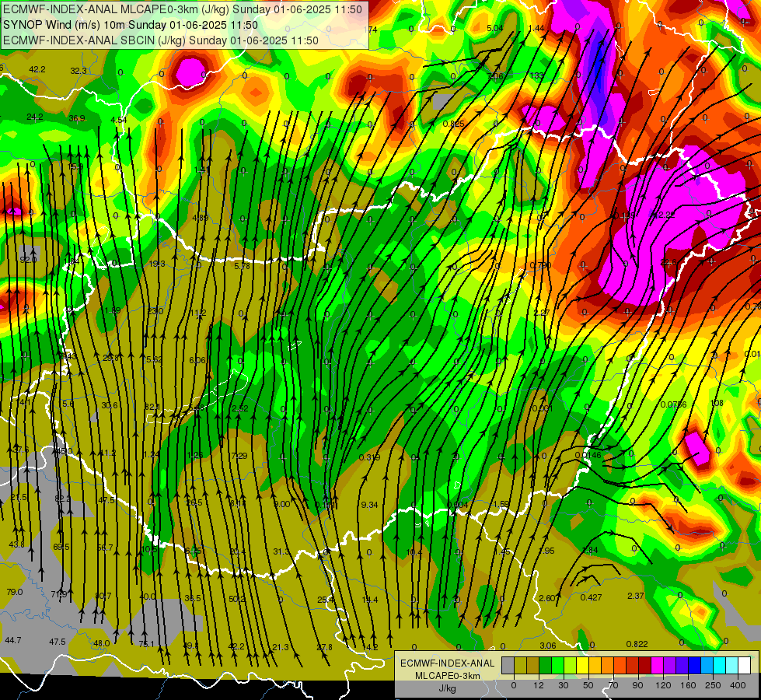Click the gray swatch in the legend
Image resolution: width=761 pixels, height=700 pixels.
(x=508, y=665)
